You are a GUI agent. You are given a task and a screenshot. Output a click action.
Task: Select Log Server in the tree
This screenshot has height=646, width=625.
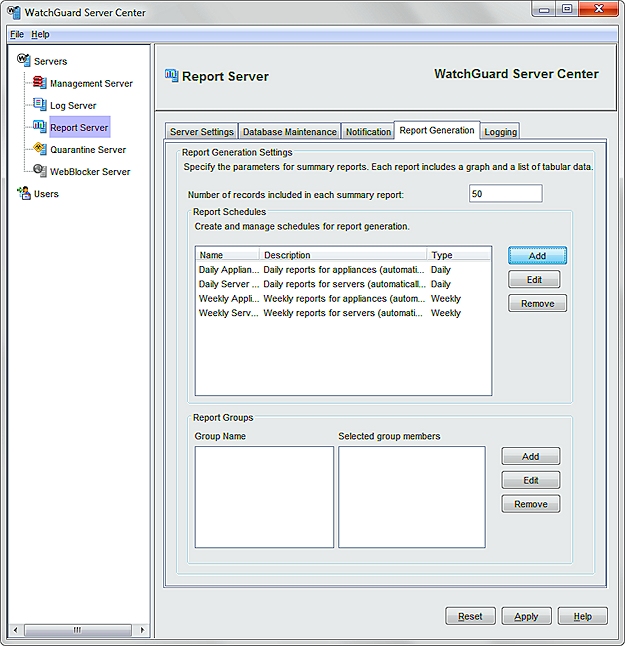pyautogui.click(x=73, y=105)
